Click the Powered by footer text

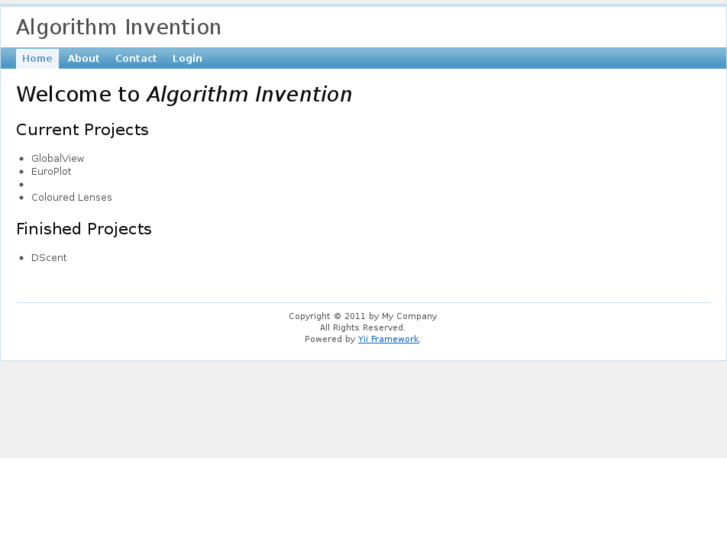330,340
